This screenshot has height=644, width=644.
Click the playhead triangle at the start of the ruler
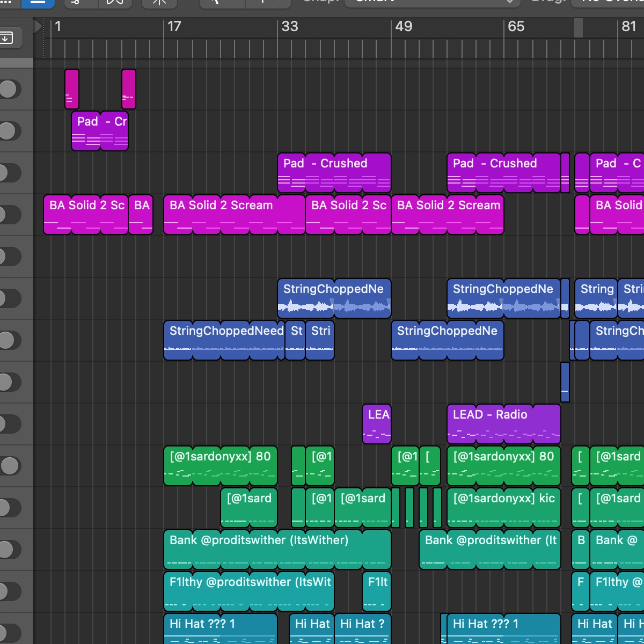click(38, 26)
